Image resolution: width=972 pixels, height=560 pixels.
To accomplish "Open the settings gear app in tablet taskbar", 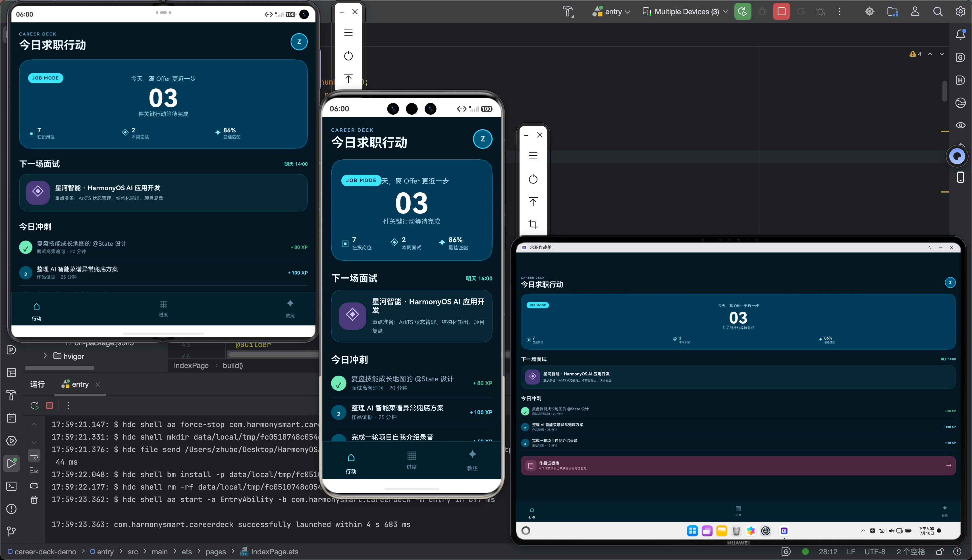I will pos(766,531).
